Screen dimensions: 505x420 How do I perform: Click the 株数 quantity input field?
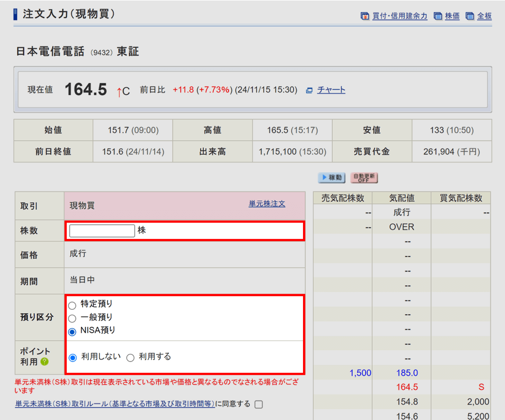[102, 231]
